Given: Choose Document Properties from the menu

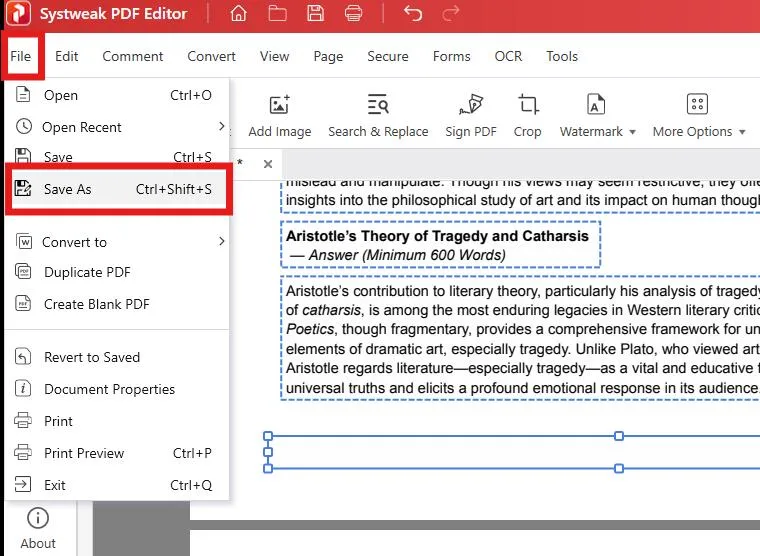Looking at the screenshot, I should [x=109, y=389].
